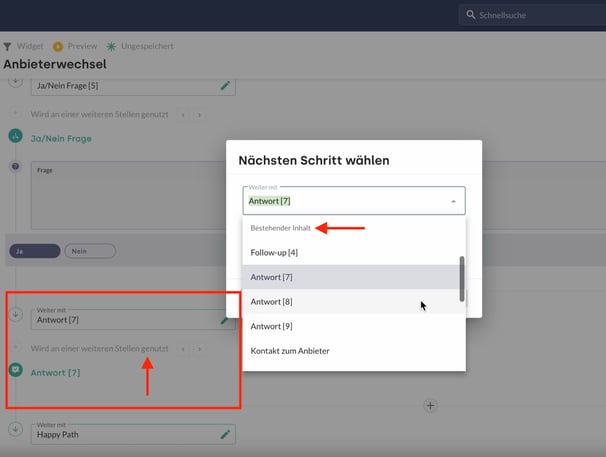Click the question mark icon beside Frage
606x457 pixels.
point(15,167)
